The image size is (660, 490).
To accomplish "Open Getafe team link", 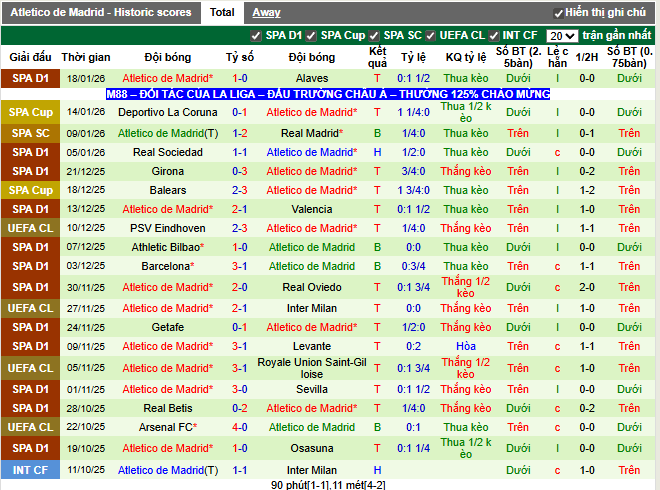I will point(168,328).
